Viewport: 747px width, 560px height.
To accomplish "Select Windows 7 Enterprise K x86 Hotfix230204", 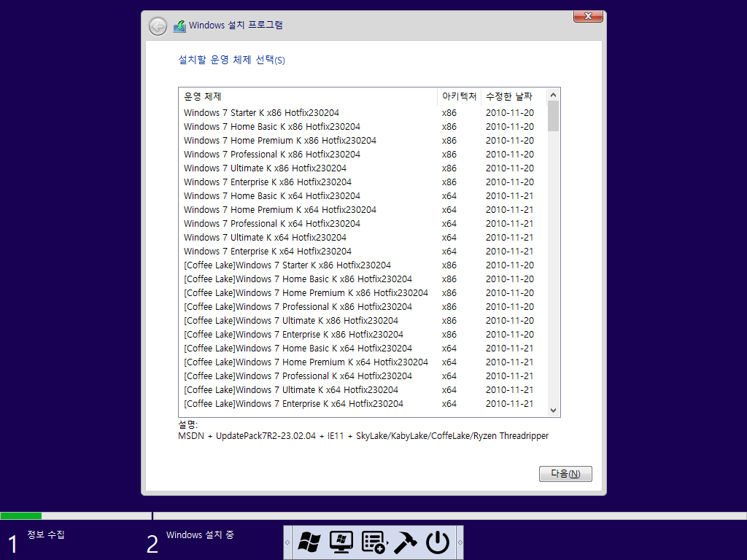I will [x=363, y=182].
